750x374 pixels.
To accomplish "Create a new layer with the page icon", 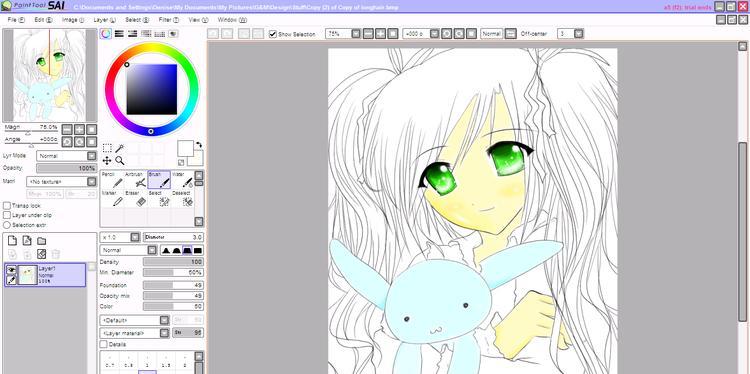I will pos(13,241).
